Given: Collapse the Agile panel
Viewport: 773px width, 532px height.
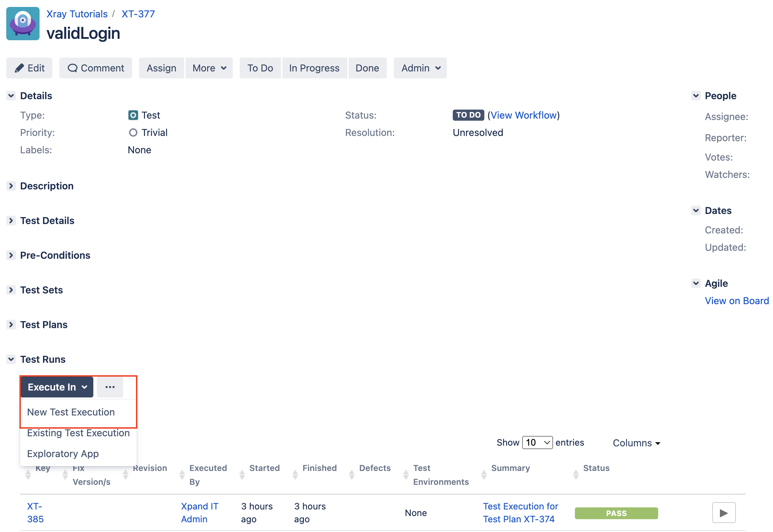Looking at the screenshot, I should [696, 283].
